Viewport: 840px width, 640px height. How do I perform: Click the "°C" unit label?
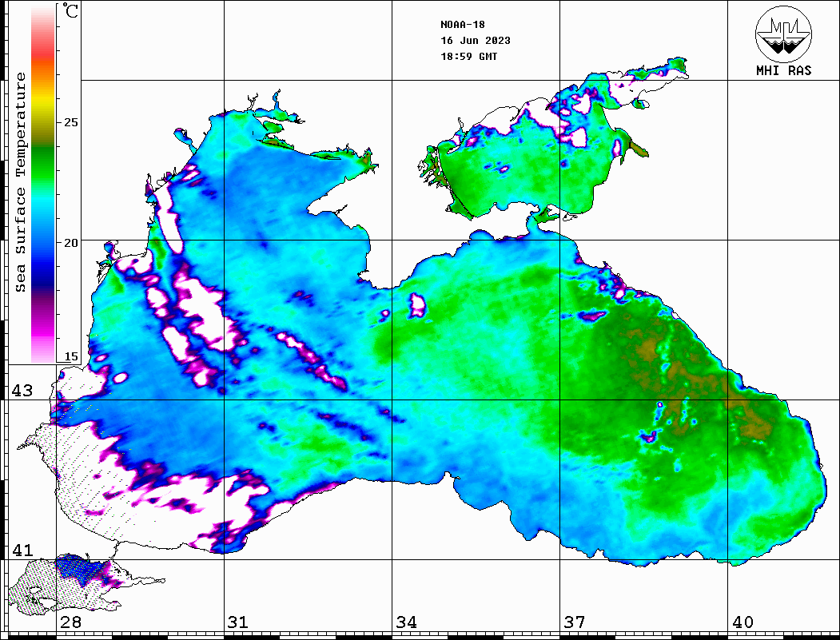pos(70,10)
